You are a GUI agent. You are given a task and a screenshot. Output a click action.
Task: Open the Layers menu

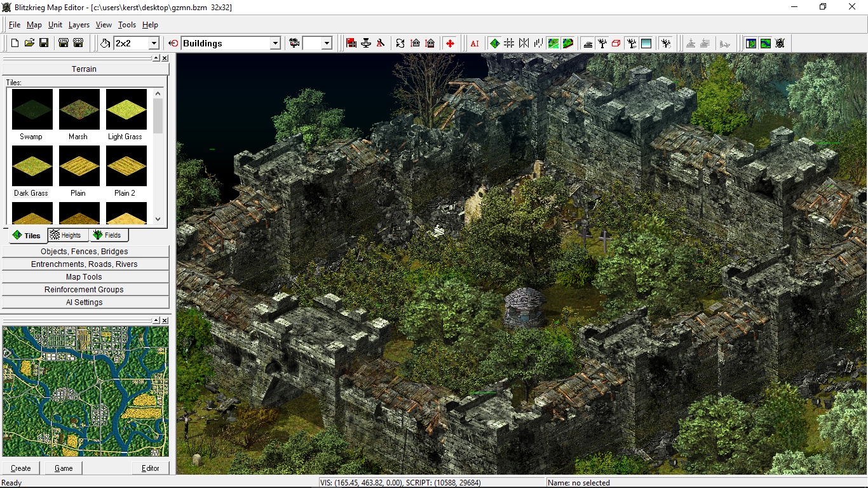79,25
